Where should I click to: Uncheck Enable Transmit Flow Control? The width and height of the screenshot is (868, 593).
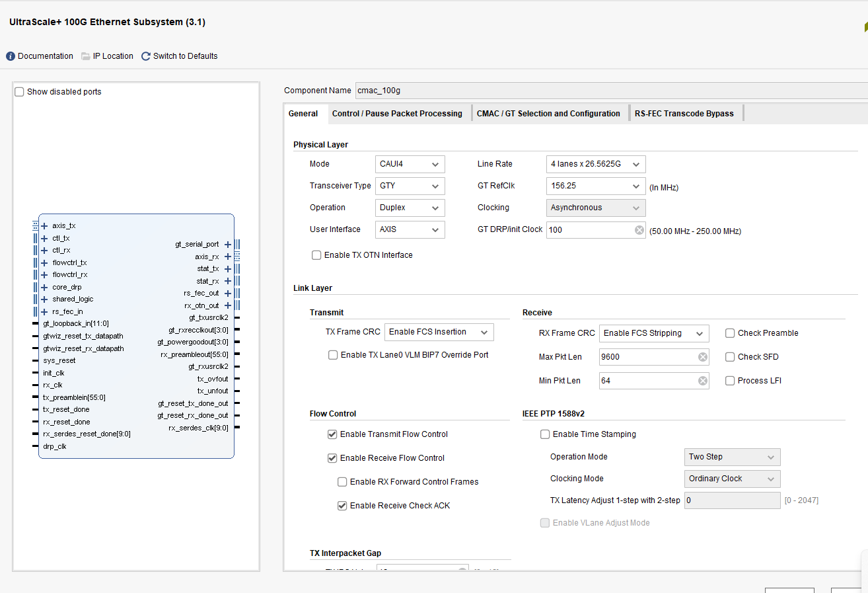(332, 434)
